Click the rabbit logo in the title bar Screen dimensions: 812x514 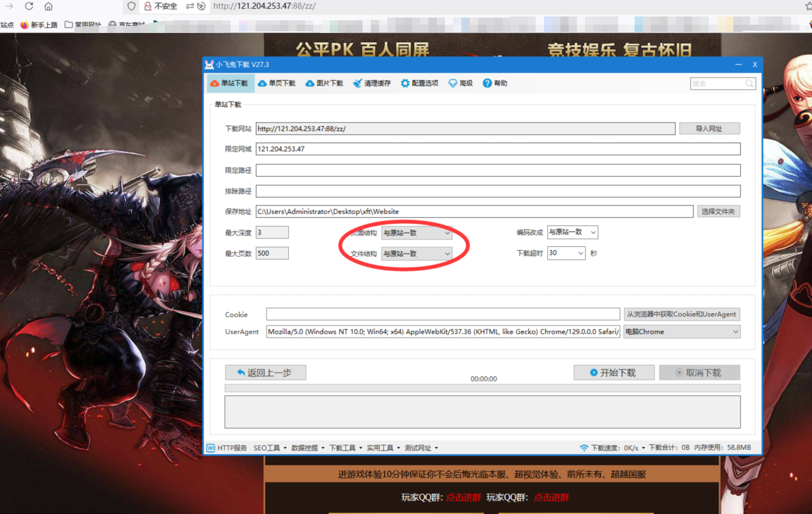click(209, 64)
